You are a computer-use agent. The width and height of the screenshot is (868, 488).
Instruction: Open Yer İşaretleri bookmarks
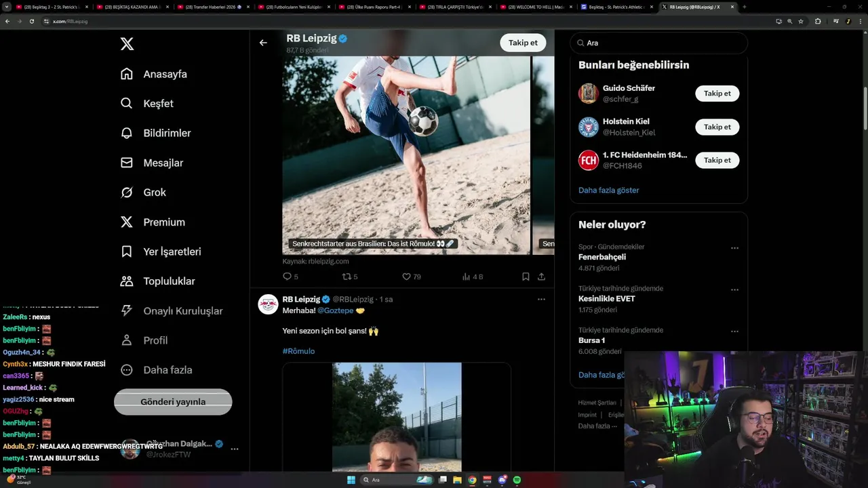pyautogui.click(x=161, y=251)
